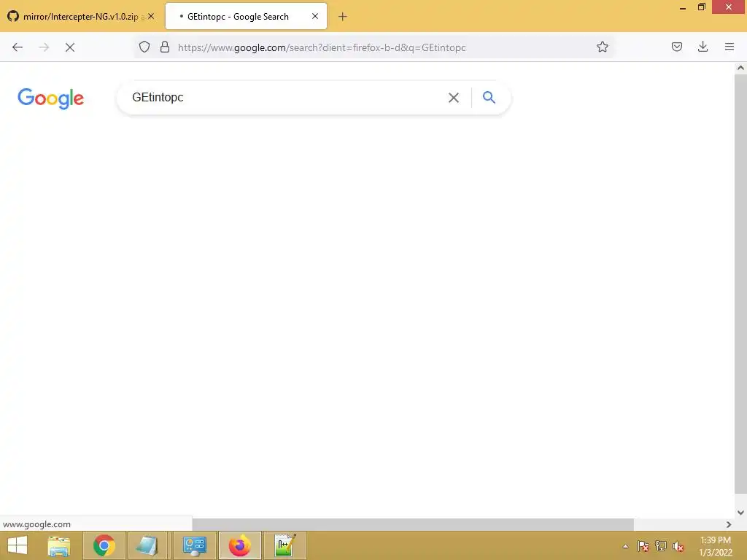Open Control Panel taskbar icon
This screenshot has height=560, width=747.
tap(194, 545)
